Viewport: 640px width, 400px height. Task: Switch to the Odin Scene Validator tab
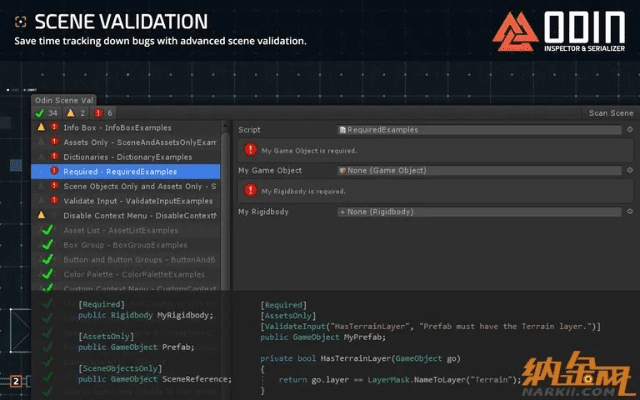tap(64, 100)
